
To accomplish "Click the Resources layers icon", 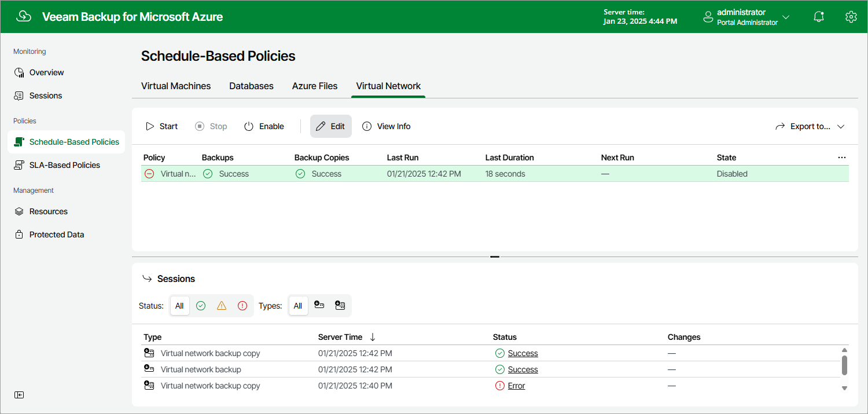I will pyautogui.click(x=19, y=211).
